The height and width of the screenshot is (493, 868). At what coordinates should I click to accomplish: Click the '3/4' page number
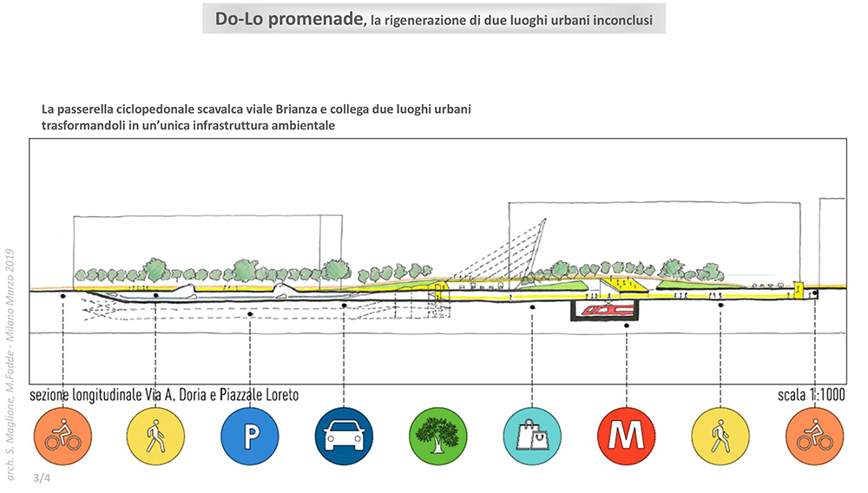pyautogui.click(x=42, y=477)
